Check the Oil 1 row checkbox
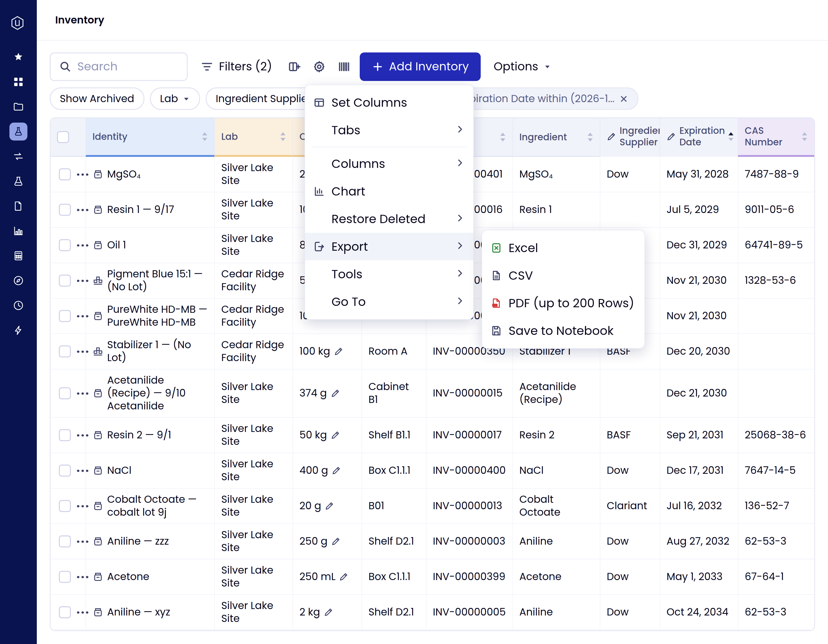 65,245
